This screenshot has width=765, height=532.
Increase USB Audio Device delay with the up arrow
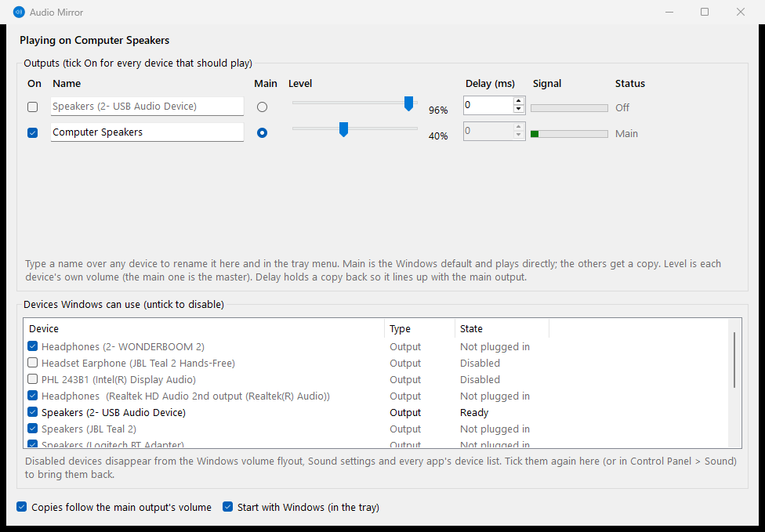pyautogui.click(x=519, y=101)
